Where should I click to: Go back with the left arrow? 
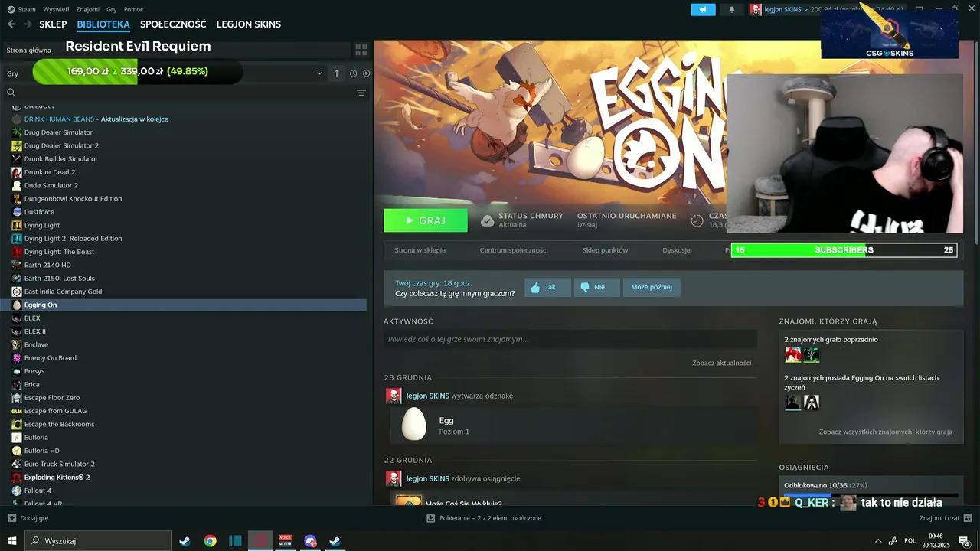(11, 24)
